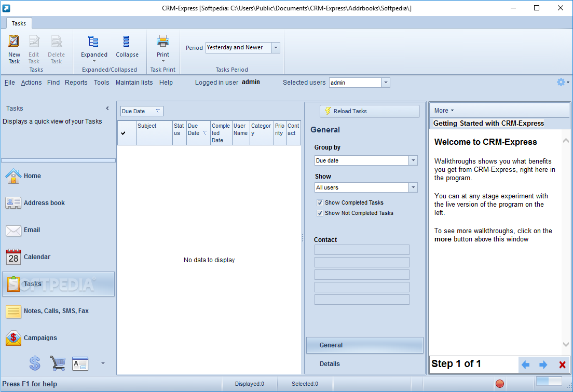Select Tasks in the sidebar
Image resolution: width=573 pixels, height=392 pixels.
(x=59, y=284)
